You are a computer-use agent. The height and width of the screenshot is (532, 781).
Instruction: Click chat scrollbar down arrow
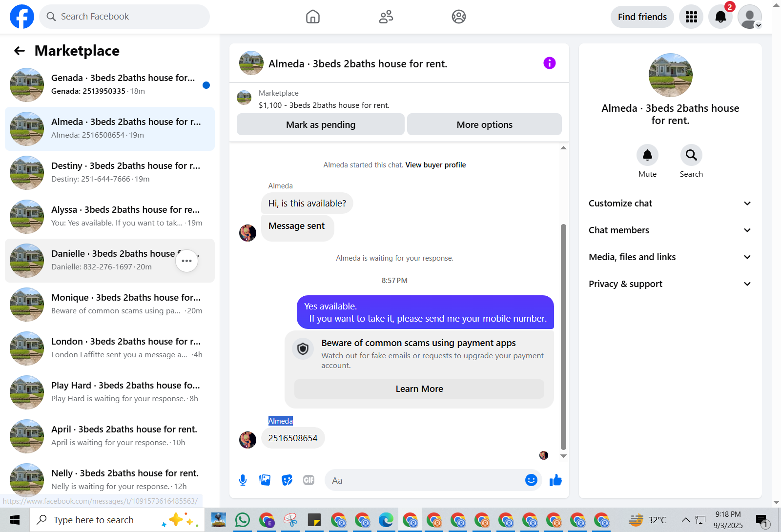[563, 456]
